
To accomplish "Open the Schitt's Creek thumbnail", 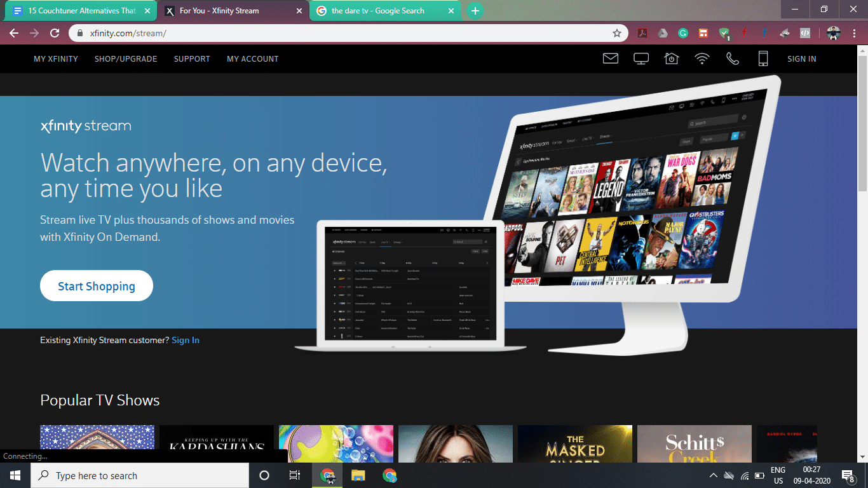I will [695, 444].
